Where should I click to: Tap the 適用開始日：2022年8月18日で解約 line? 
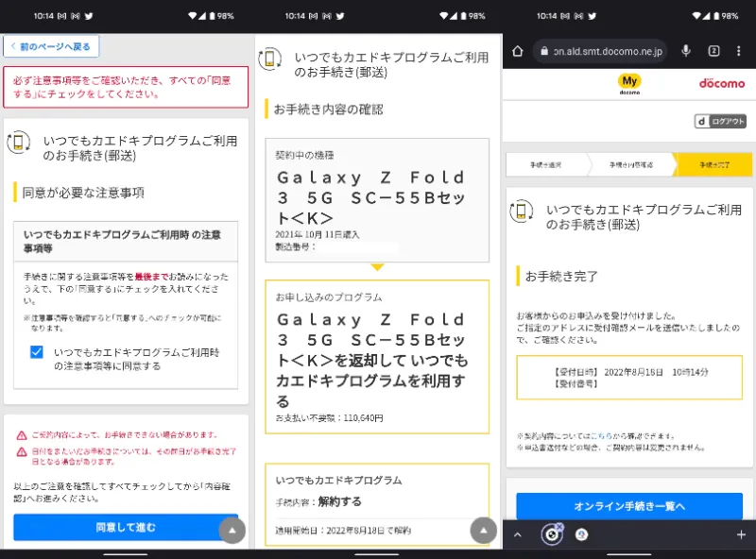[x=343, y=531]
